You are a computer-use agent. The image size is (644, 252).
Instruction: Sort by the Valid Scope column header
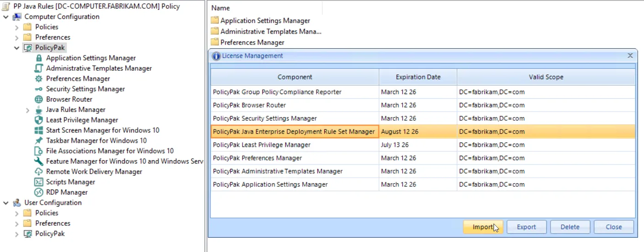(x=546, y=77)
